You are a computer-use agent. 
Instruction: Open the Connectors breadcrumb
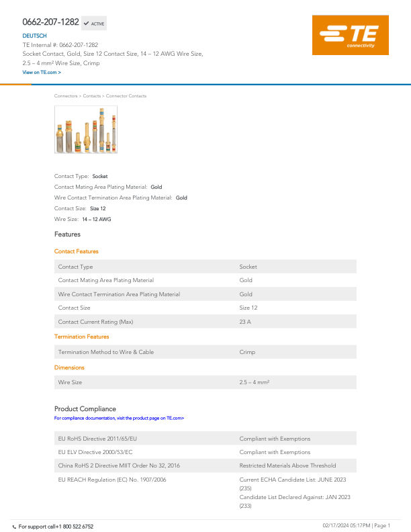(66, 96)
